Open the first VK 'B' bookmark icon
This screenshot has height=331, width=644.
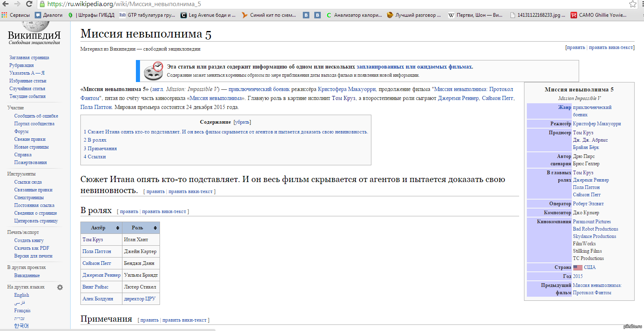click(x=306, y=15)
